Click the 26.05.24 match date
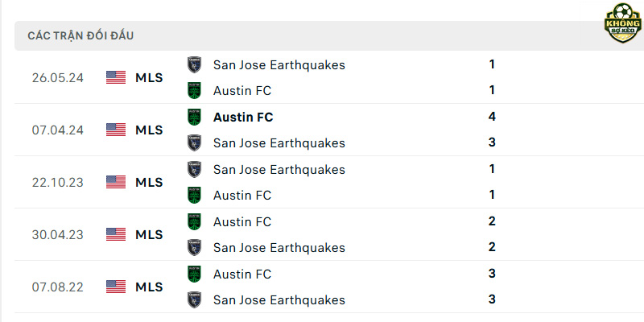 [57, 77]
